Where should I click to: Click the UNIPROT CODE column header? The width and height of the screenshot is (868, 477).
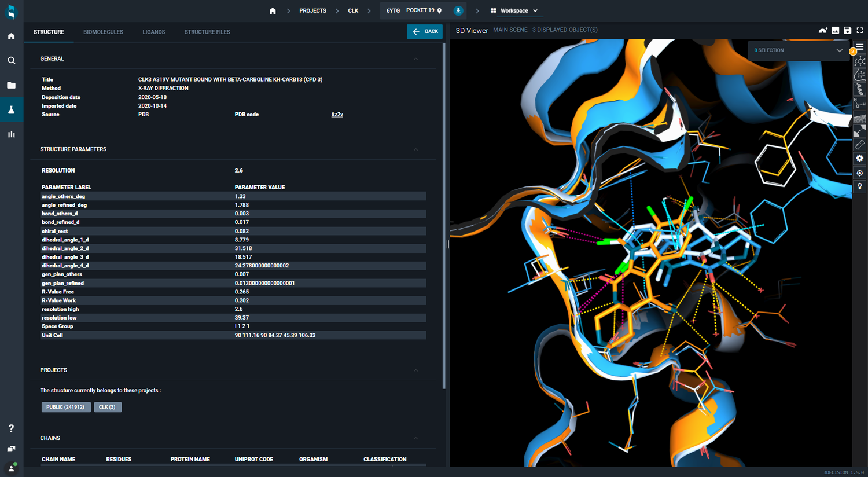pyautogui.click(x=253, y=459)
